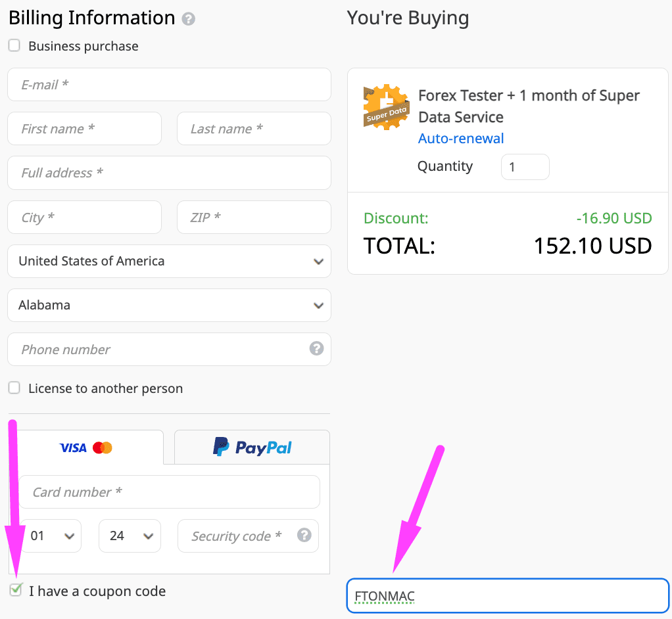
Task: Enable the Business purchase checkbox
Action: coord(14,45)
